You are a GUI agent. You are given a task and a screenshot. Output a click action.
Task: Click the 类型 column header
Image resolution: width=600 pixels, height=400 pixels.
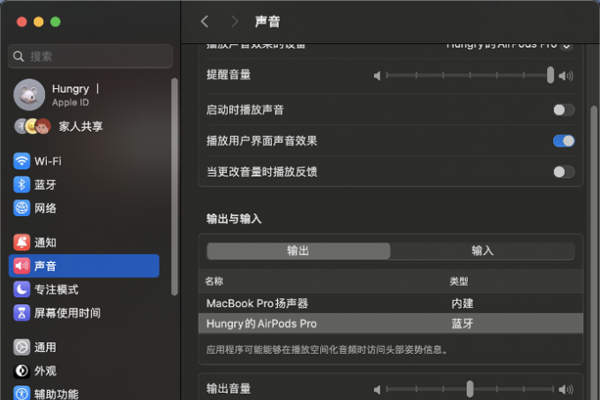459,281
